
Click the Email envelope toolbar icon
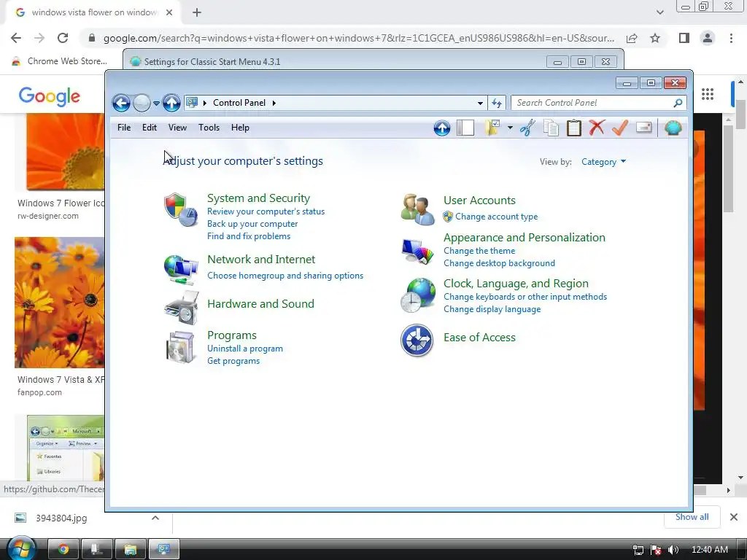pyautogui.click(x=643, y=127)
